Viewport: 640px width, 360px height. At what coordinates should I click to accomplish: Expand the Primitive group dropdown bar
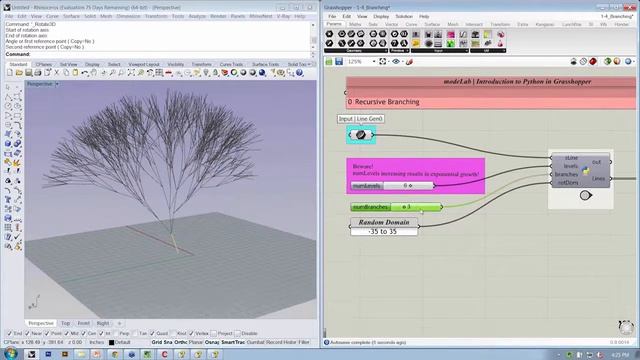point(399,51)
